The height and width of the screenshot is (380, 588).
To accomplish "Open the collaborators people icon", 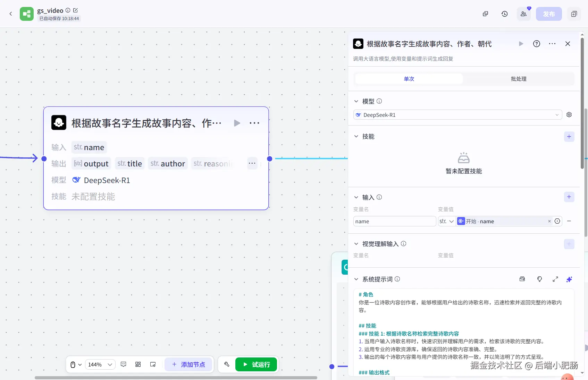I will pos(523,14).
